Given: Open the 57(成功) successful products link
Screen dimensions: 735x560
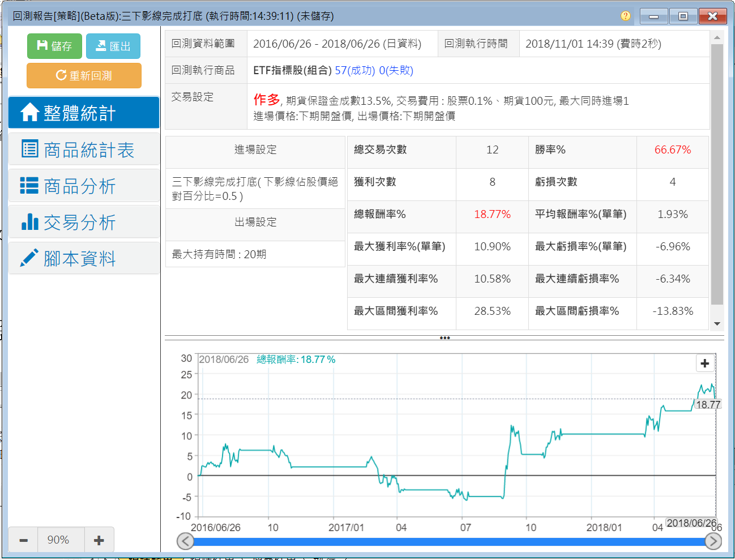Looking at the screenshot, I should 354,70.
